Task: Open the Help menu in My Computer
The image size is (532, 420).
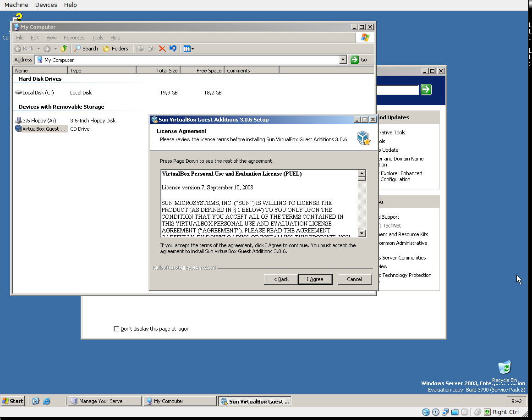Action: click(x=115, y=38)
